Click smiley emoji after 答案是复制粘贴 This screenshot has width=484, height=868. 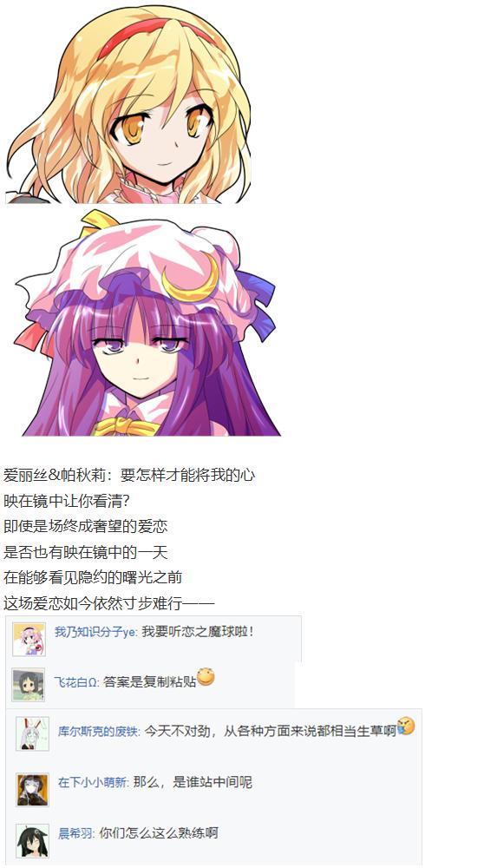(x=206, y=677)
